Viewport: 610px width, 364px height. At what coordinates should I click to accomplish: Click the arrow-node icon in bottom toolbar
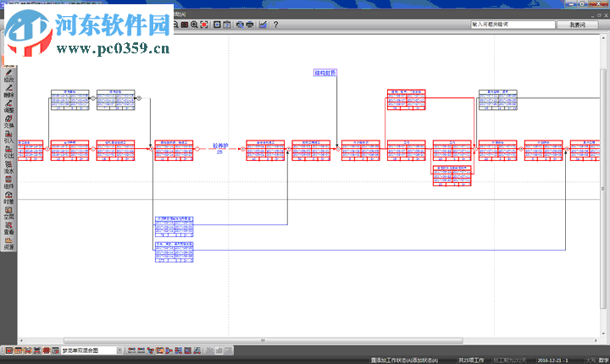tap(169, 350)
